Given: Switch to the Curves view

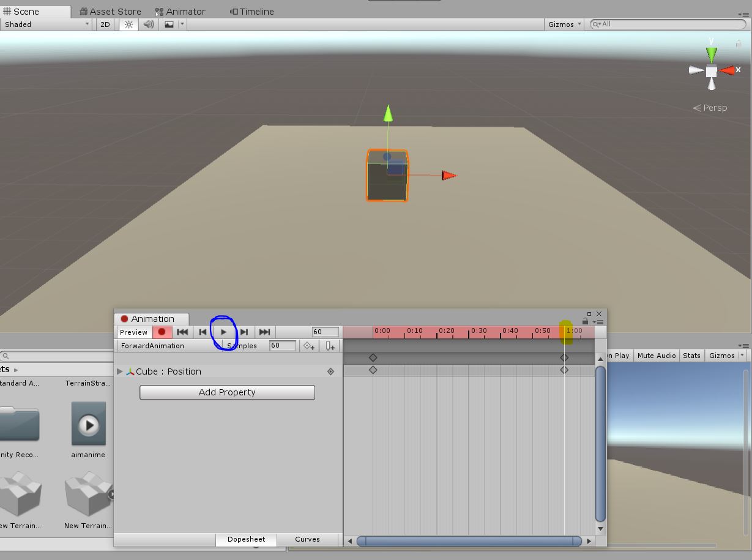Looking at the screenshot, I should [x=307, y=539].
